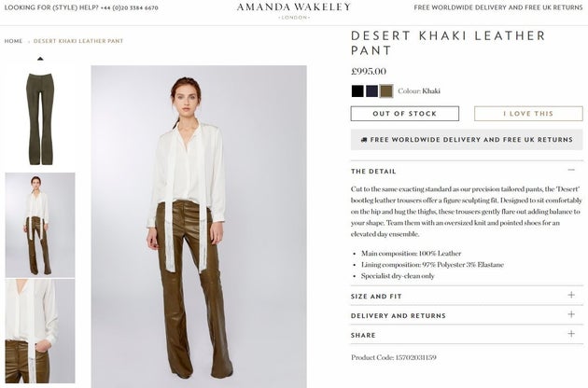
Task: View the close-up waist detail thumbnail
Action: 40,331
